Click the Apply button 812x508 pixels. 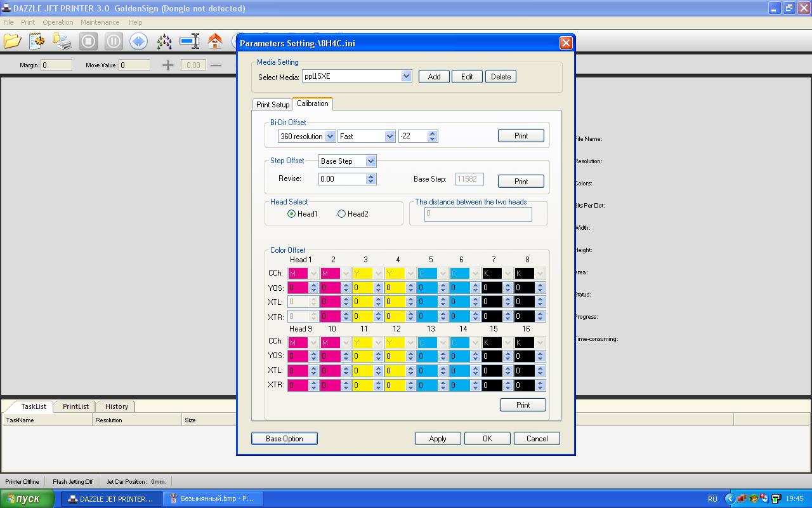tap(438, 439)
